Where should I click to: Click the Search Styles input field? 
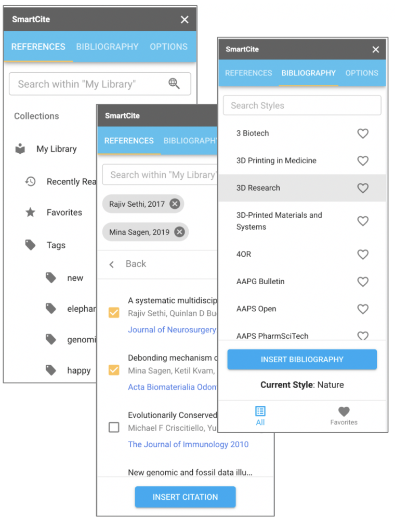tap(302, 105)
